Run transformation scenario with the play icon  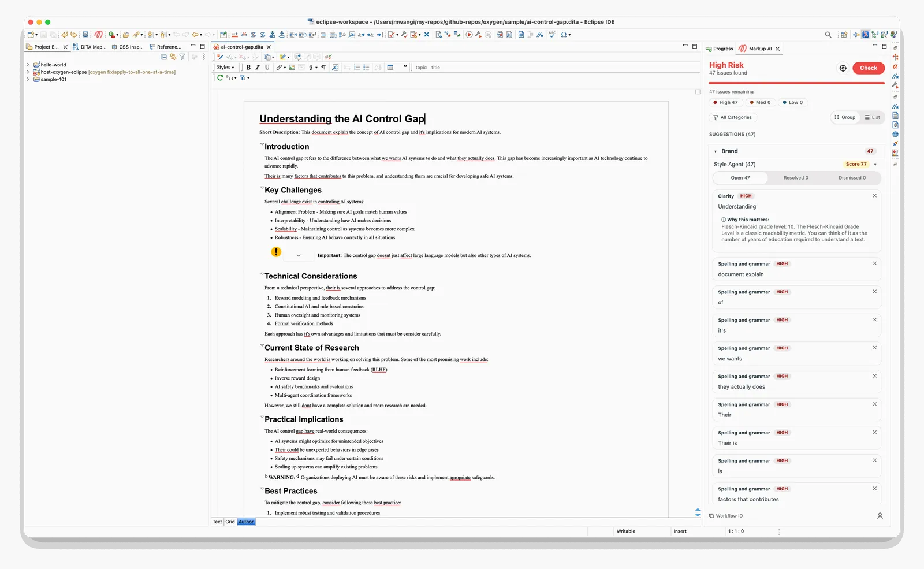[469, 35]
